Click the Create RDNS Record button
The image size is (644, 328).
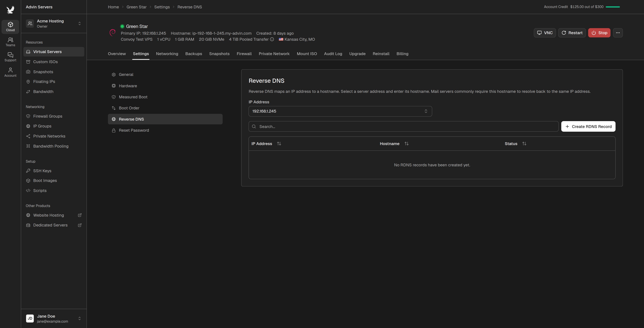[588, 127]
